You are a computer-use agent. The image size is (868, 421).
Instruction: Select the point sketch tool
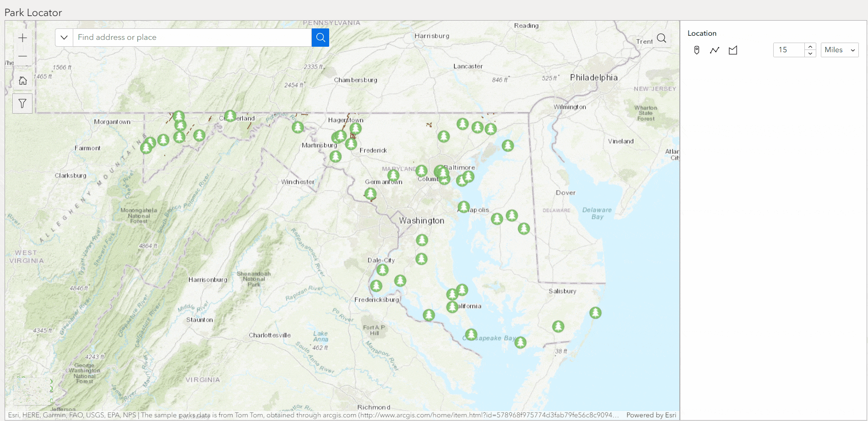(x=696, y=50)
